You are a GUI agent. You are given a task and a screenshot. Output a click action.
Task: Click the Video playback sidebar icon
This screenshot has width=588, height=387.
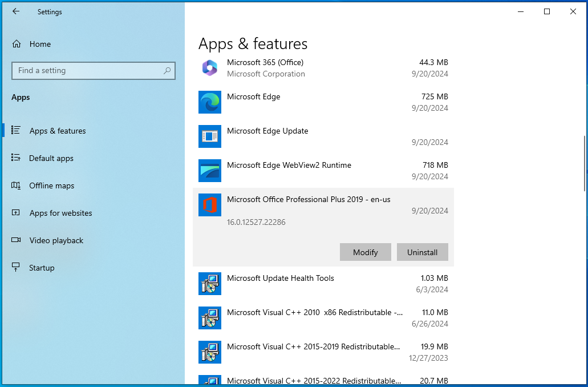click(16, 240)
